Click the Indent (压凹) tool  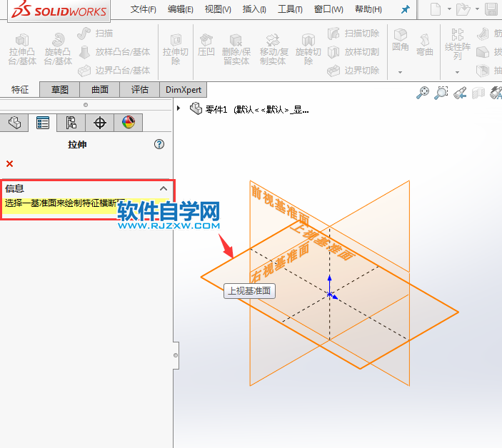206,46
